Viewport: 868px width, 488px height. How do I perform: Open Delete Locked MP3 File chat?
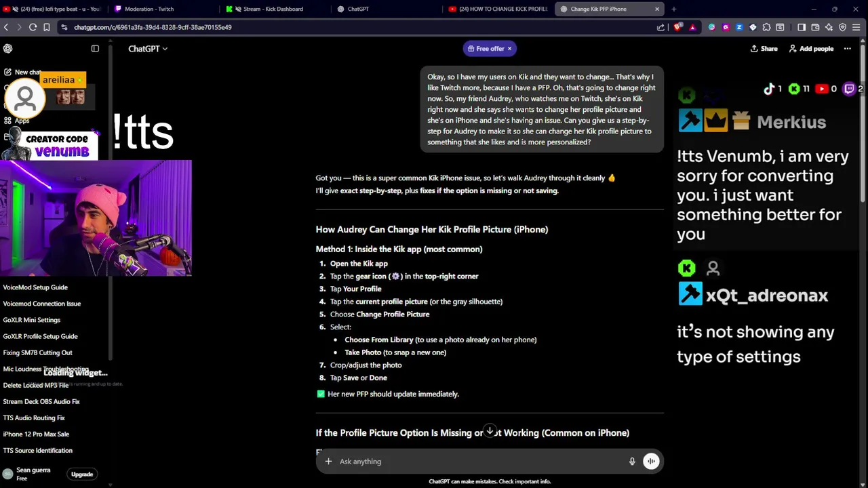pos(35,385)
